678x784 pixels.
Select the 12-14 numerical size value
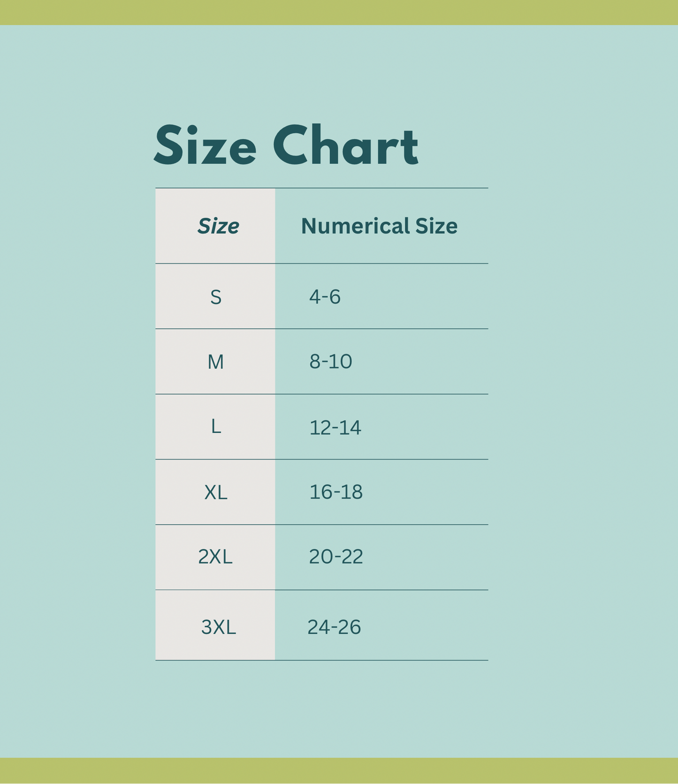click(335, 428)
